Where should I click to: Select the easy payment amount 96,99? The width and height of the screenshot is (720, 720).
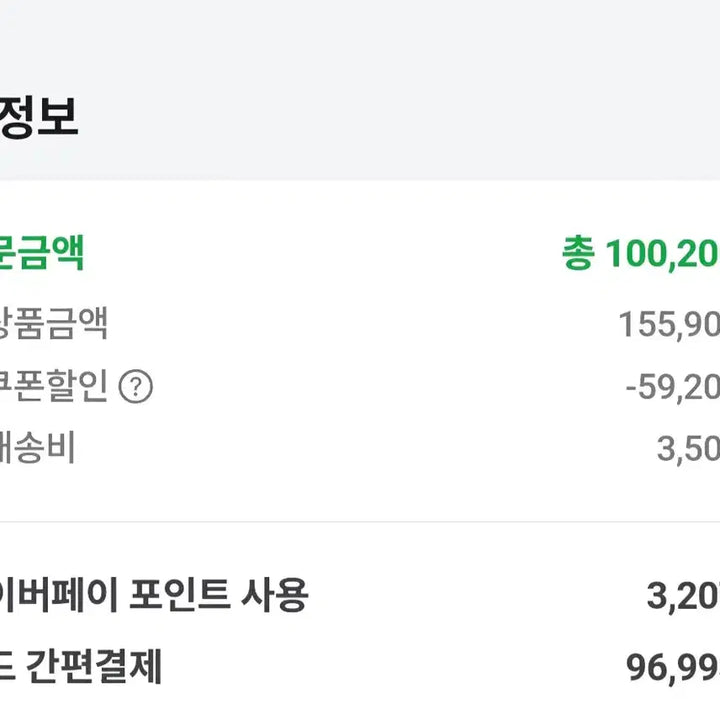point(673,668)
